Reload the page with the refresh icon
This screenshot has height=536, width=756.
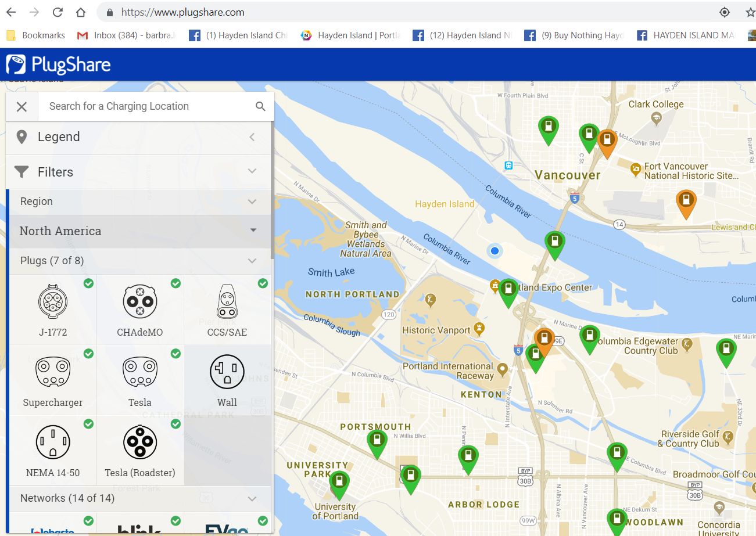pyautogui.click(x=58, y=12)
